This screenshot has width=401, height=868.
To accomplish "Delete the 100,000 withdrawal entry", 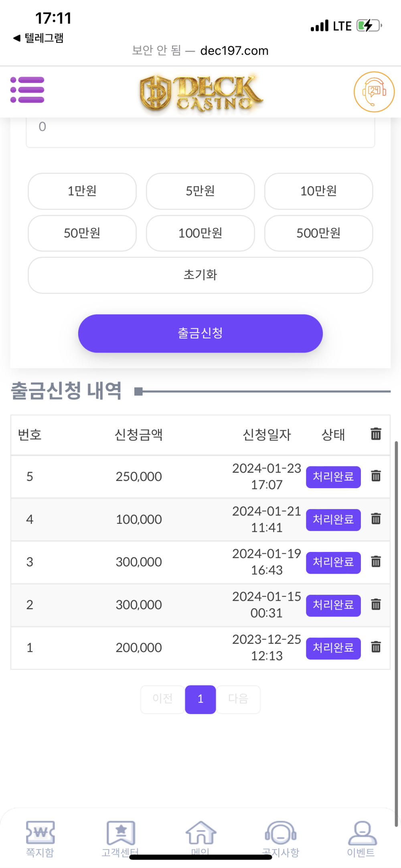I will point(376,519).
